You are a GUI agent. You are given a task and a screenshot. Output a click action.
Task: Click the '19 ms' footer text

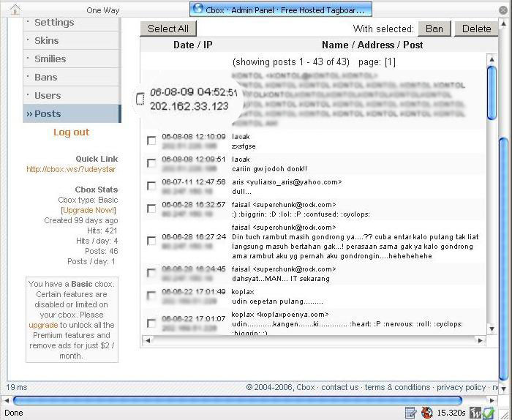(x=17, y=387)
